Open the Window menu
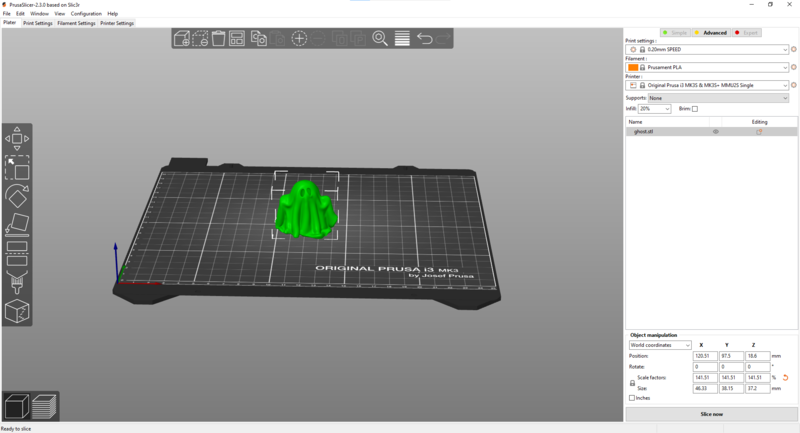 (39, 14)
